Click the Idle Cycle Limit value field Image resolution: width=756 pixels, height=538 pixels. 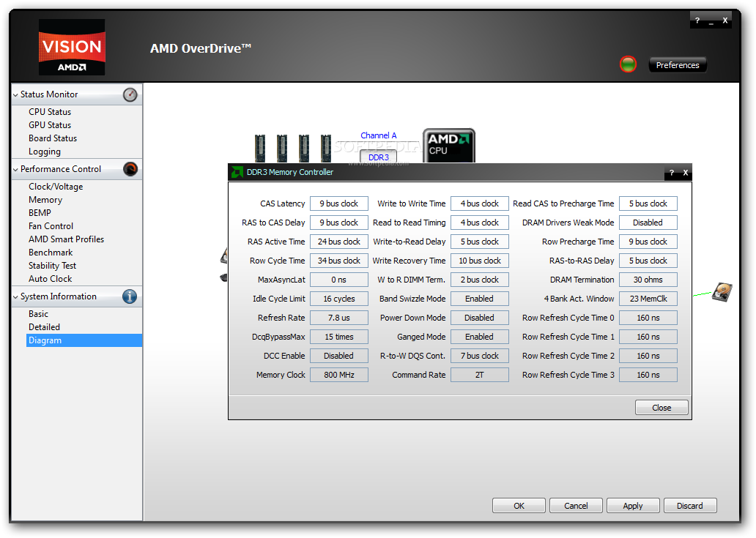tap(339, 299)
